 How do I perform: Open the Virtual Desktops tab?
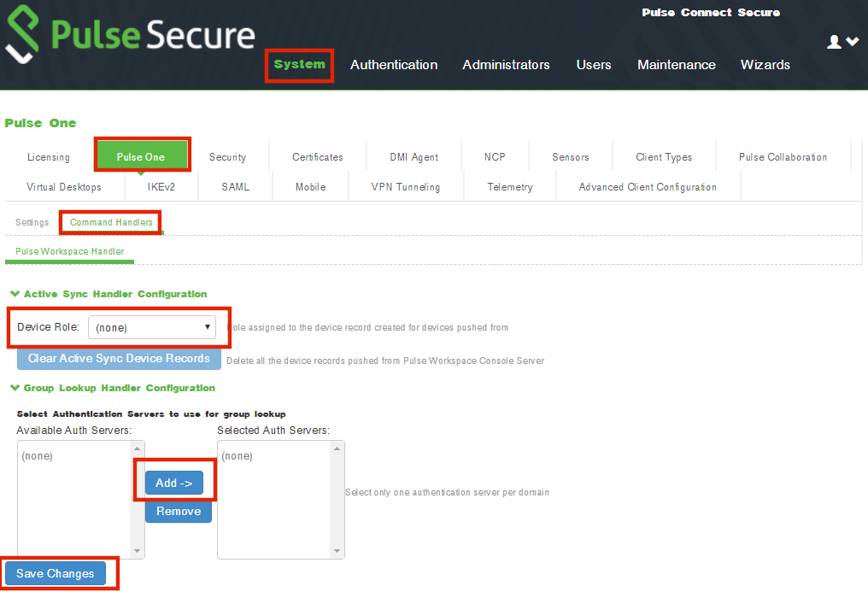[64, 187]
